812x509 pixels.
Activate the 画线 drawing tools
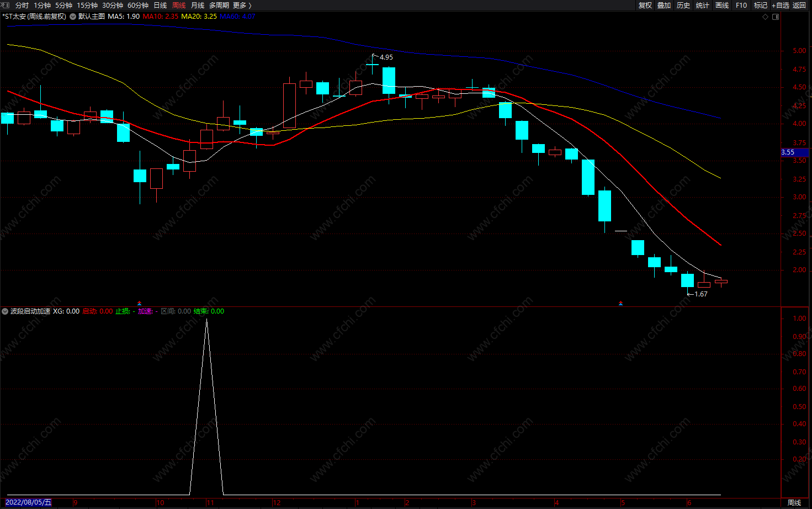(722, 5)
